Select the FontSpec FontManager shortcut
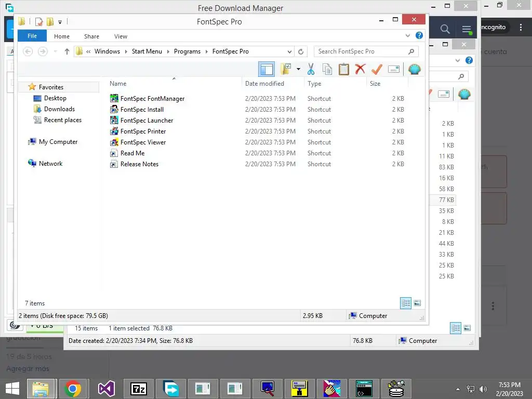The height and width of the screenshot is (399, 532). (152, 99)
